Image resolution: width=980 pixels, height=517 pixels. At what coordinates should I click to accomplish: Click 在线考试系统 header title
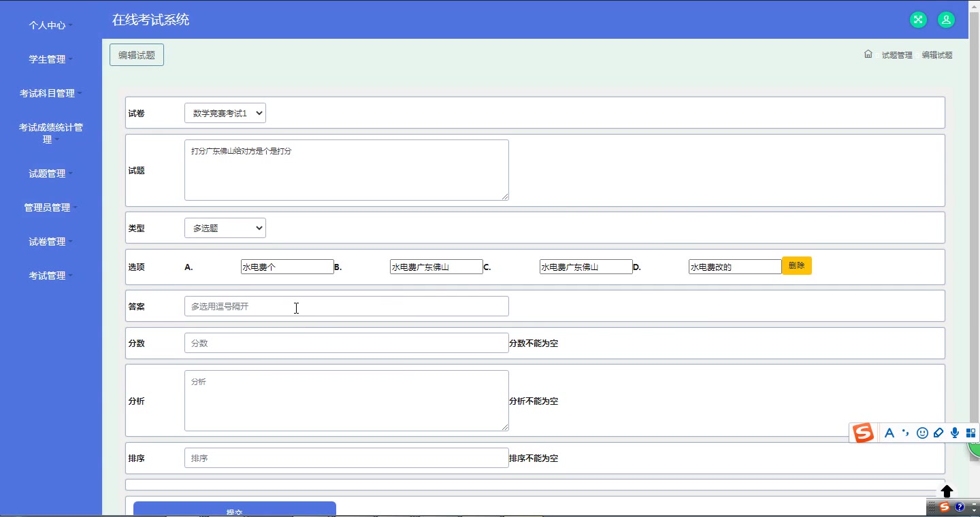tap(150, 20)
